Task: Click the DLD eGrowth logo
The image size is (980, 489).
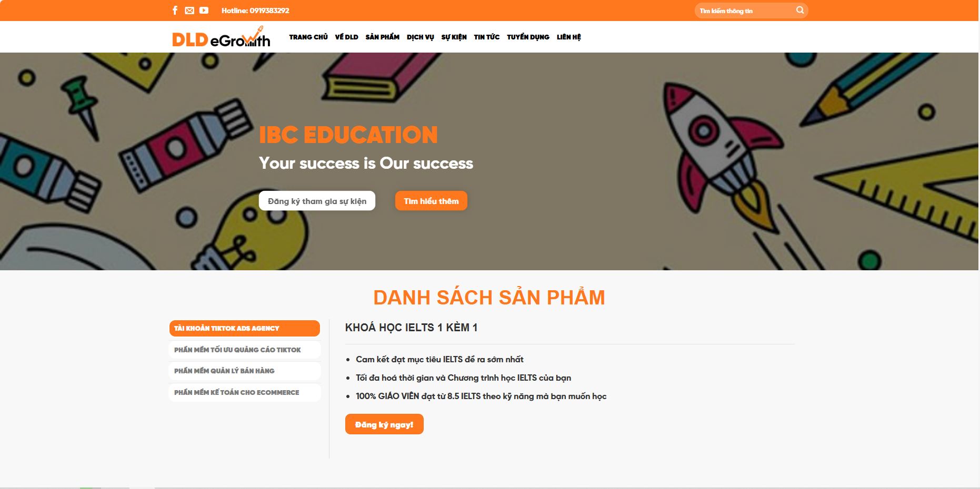Action: 221,37
